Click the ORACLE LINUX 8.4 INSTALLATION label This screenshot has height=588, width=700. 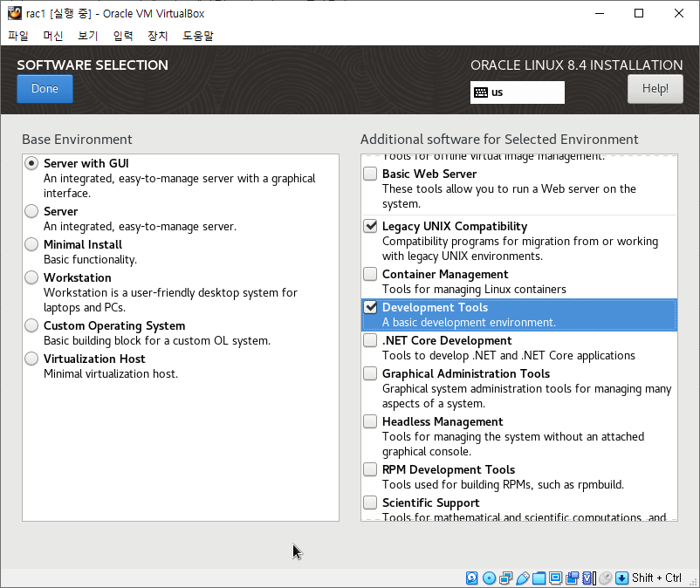(576, 65)
